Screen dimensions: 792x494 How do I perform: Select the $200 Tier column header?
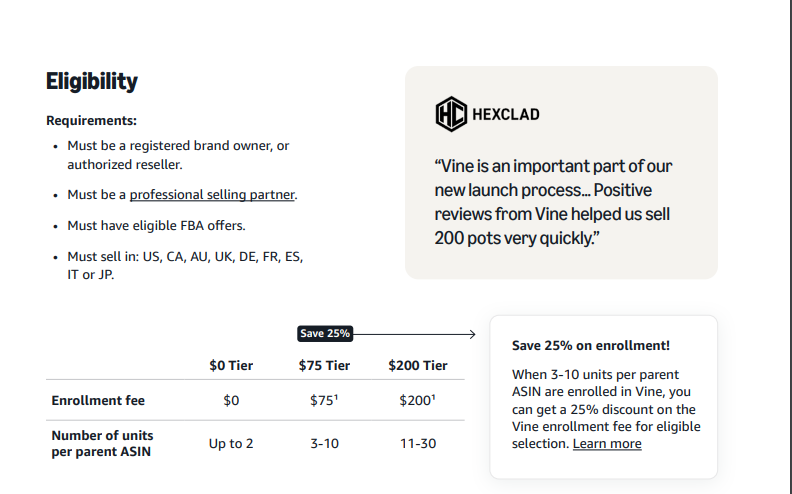[418, 365]
